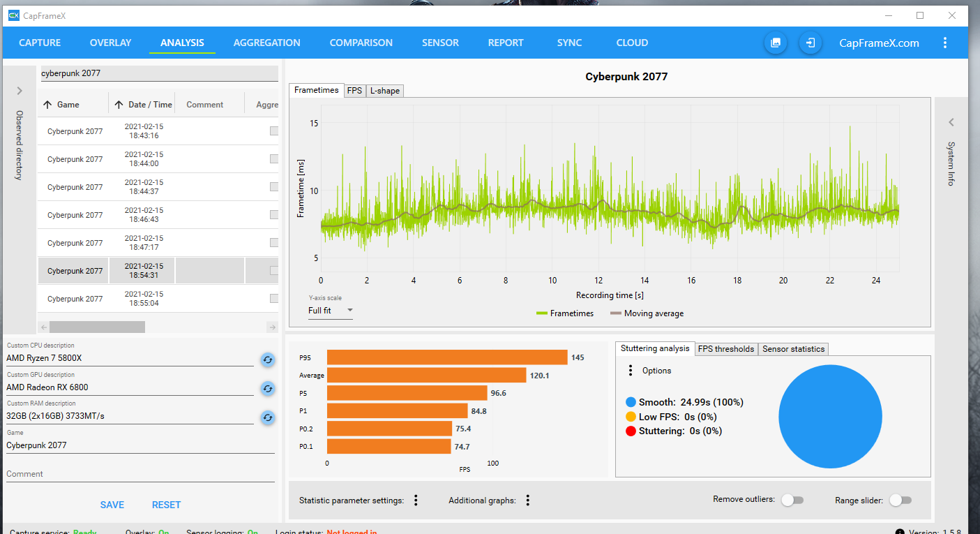Screen dimensions: 980x534
Task: Open the SYNC tab
Action: 570,43
